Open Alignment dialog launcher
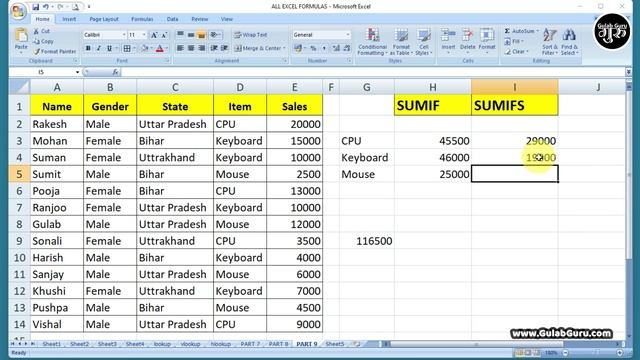 [284, 61]
